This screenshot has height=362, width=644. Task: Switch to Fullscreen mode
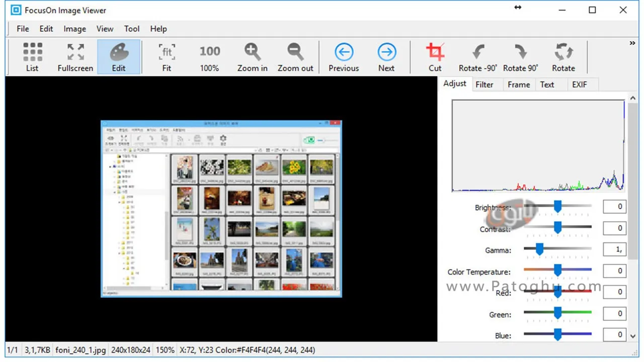coord(75,57)
